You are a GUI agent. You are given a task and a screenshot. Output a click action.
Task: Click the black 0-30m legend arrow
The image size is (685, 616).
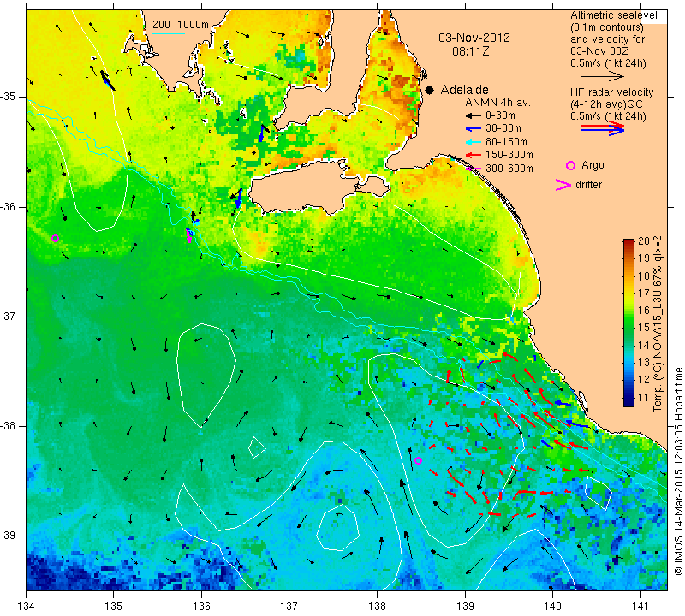[x=473, y=115]
